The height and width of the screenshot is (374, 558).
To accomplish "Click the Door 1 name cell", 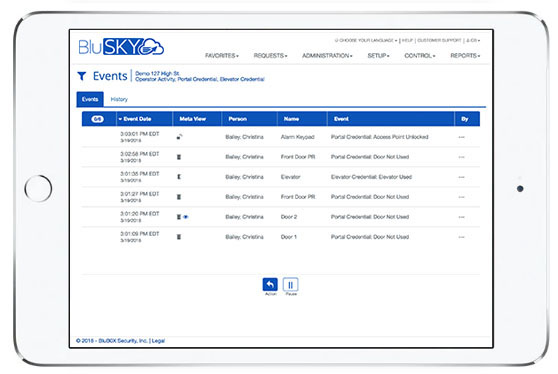I will (x=289, y=237).
